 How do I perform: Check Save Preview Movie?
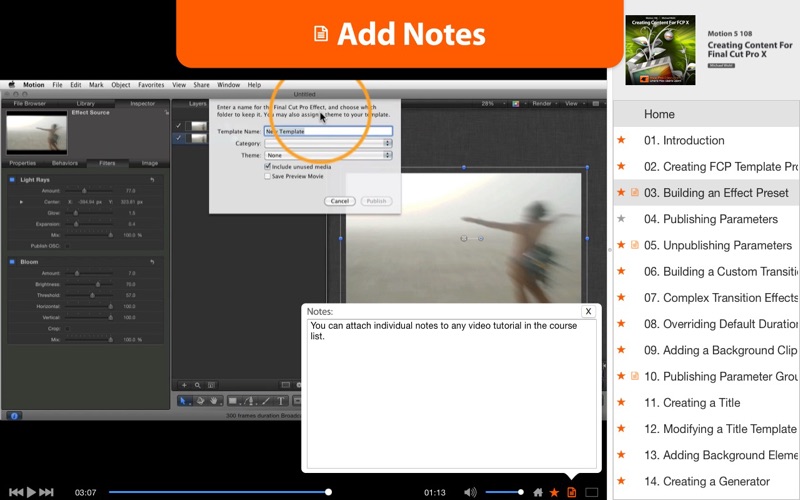(x=267, y=176)
